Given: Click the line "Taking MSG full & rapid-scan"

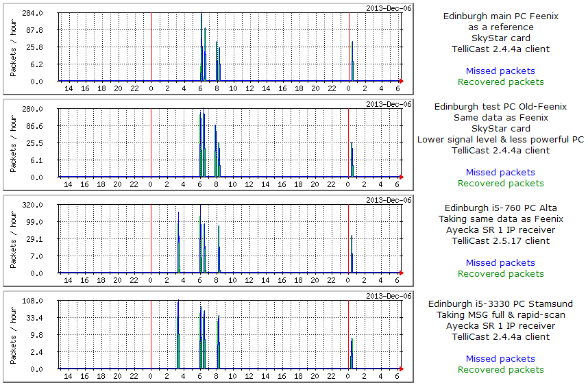Looking at the screenshot, I should [501, 314].
